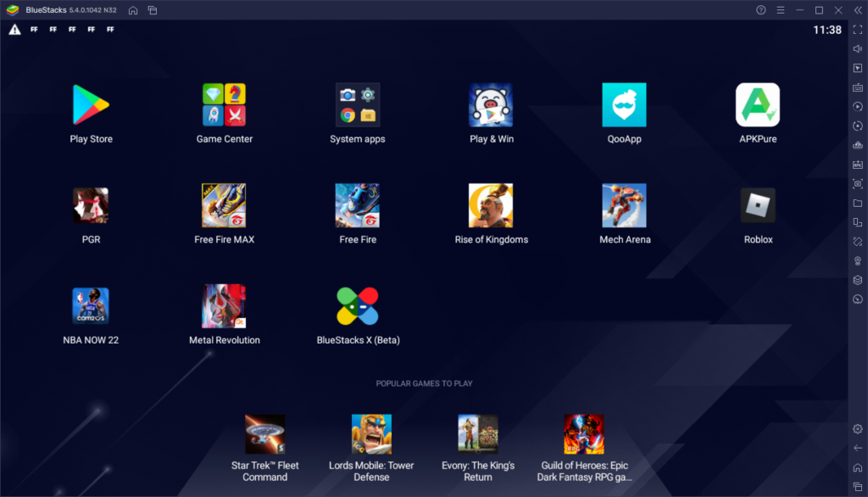The width and height of the screenshot is (868, 497).
Task: Collapse the sidebar with the double-chevron arrow
Action: (x=859, y=10)
